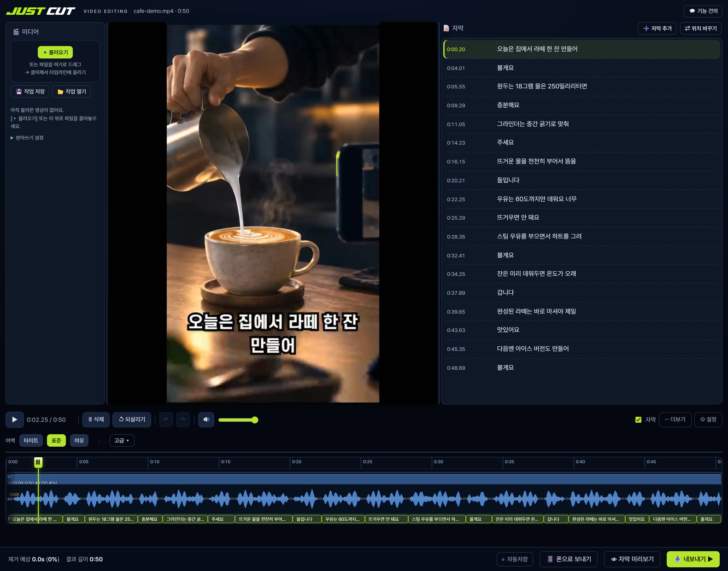Click the 미디어 panel clapperboard icon
This screenshot has width=728, height=571.
coord(16,32)
